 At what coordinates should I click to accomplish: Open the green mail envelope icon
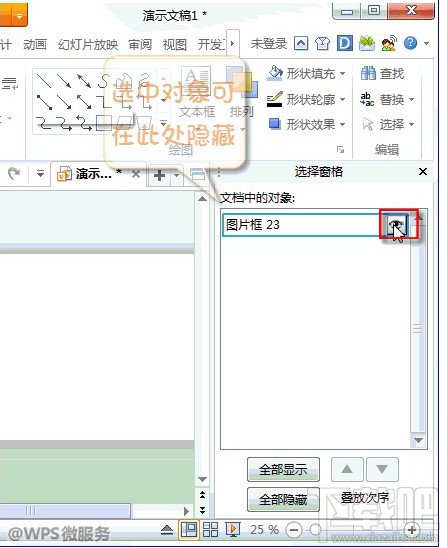(367, 43)
